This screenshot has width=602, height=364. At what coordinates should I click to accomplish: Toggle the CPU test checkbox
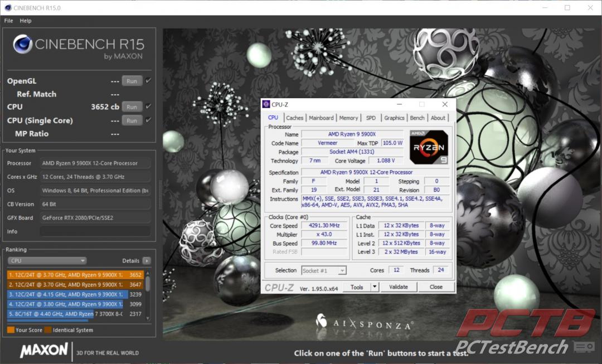(x=148, y=106)
